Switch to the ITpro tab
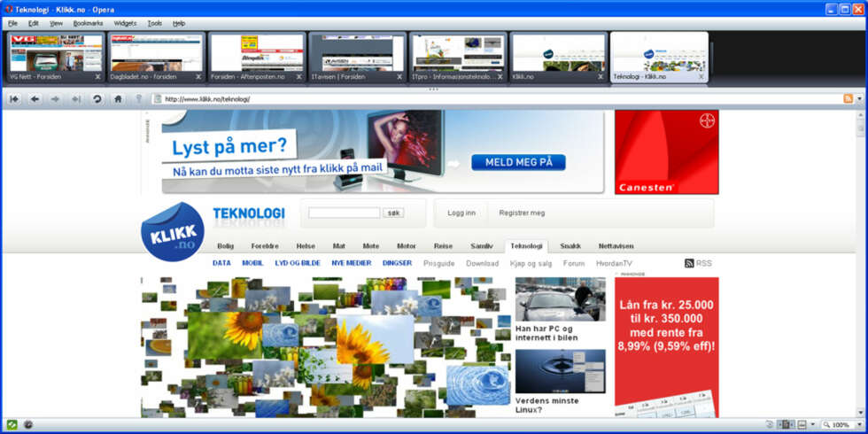 [458, 57]
